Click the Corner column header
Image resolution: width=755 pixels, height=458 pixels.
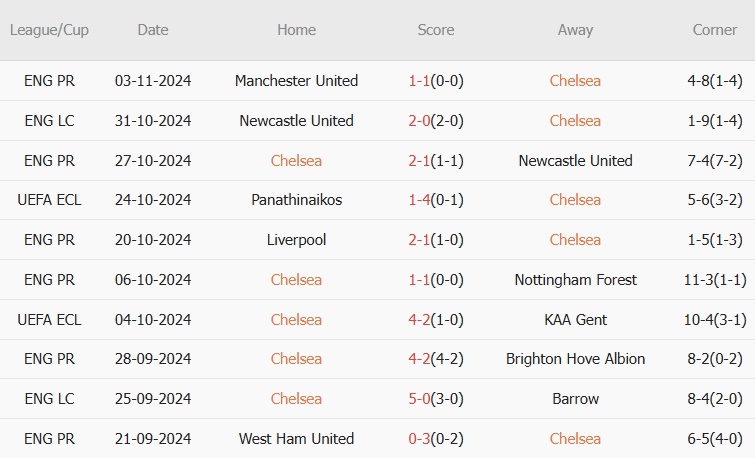click(715, 30)
